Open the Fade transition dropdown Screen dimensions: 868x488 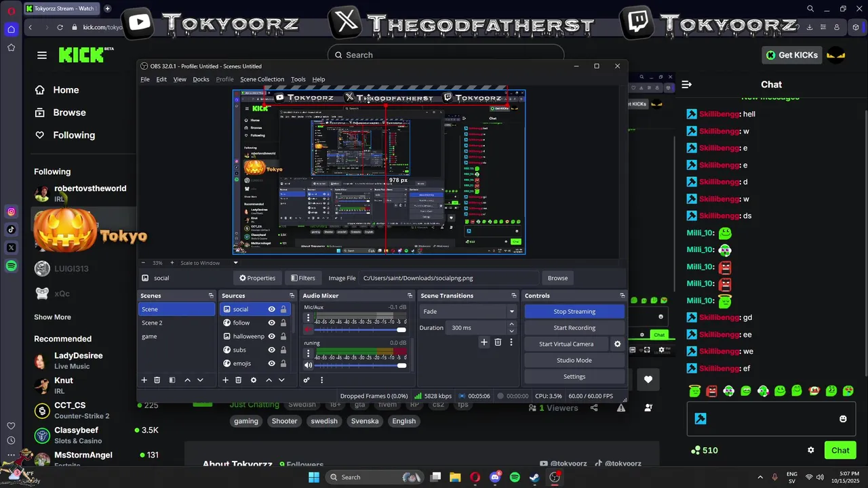(x=469, y=311)
